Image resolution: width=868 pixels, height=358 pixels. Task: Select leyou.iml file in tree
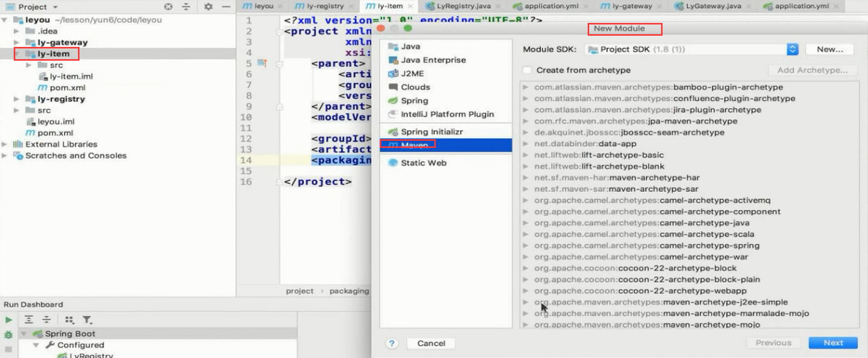tap(56, 122)
